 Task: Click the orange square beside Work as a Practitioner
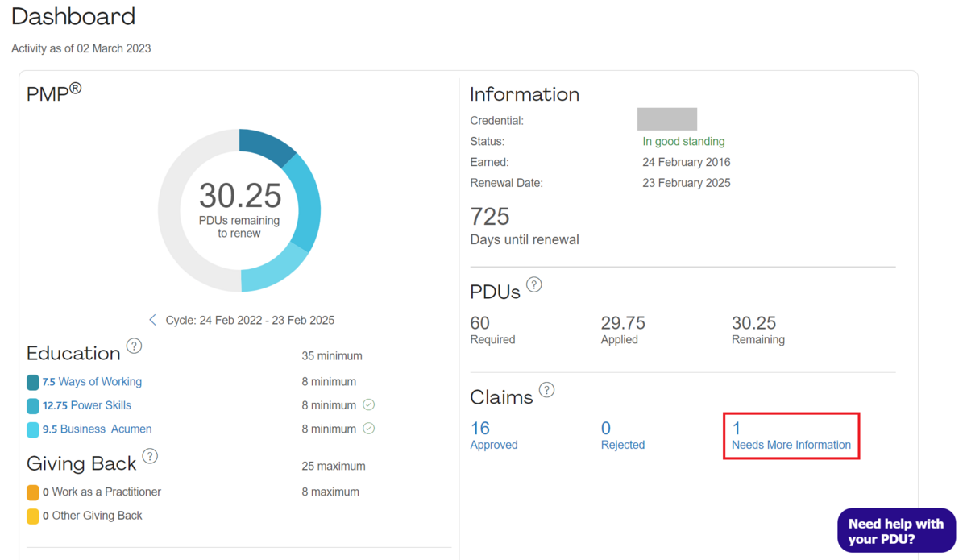[32, 492]
